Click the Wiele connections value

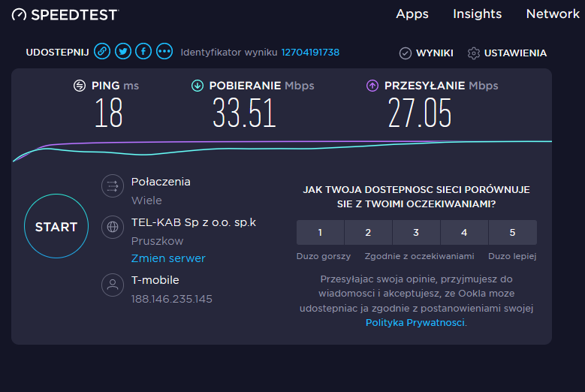coord(146,201)
